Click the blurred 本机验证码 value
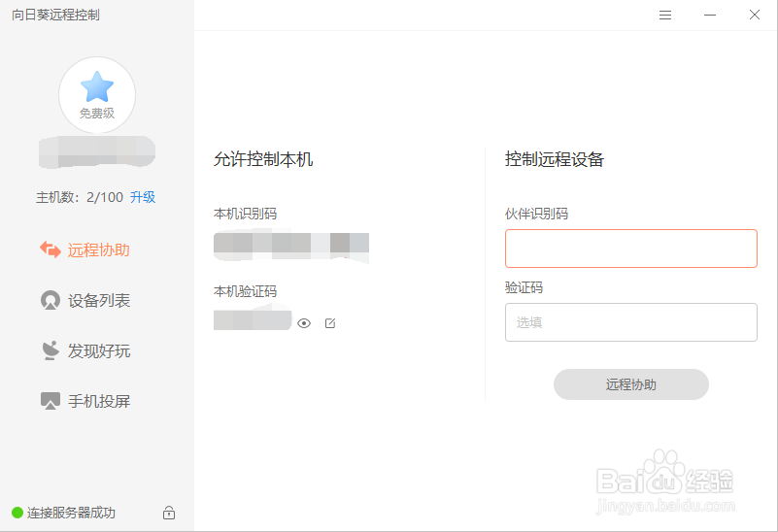 (253, 318)
